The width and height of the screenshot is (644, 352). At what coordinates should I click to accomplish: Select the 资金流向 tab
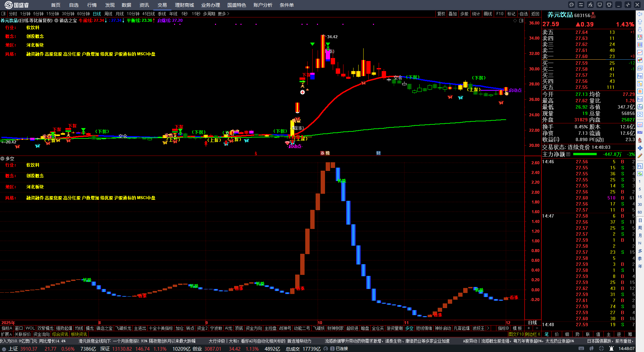point(42,334)
